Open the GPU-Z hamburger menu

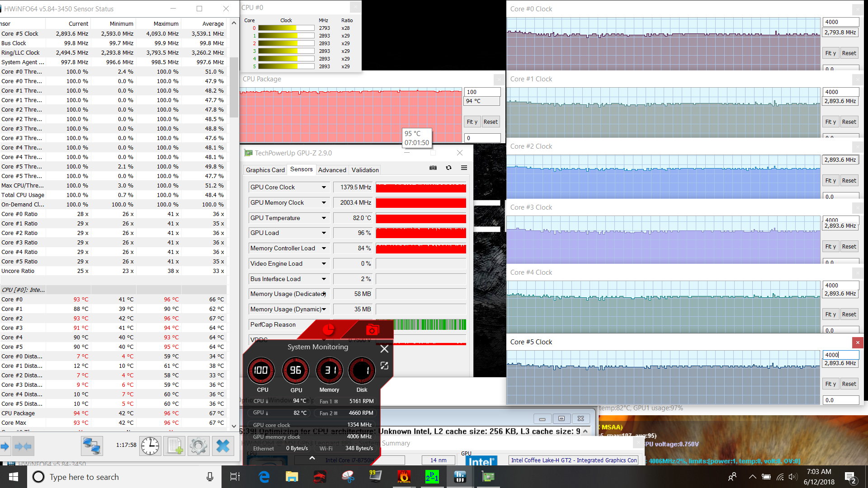click(x=464, y=168)
